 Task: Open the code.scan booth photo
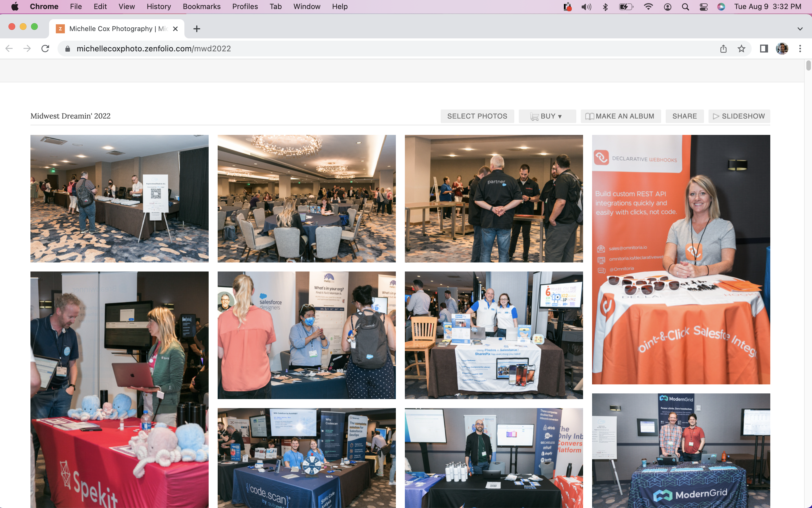pos(307,458)
